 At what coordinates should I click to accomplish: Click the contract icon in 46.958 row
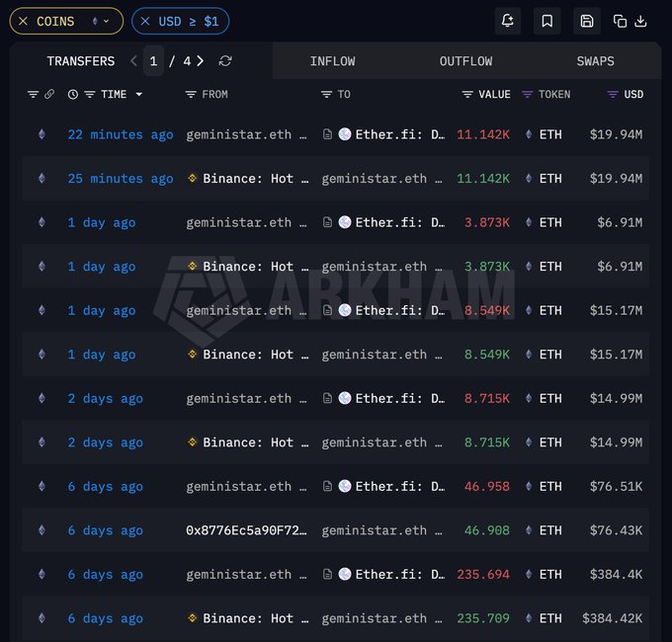[327, 487]
